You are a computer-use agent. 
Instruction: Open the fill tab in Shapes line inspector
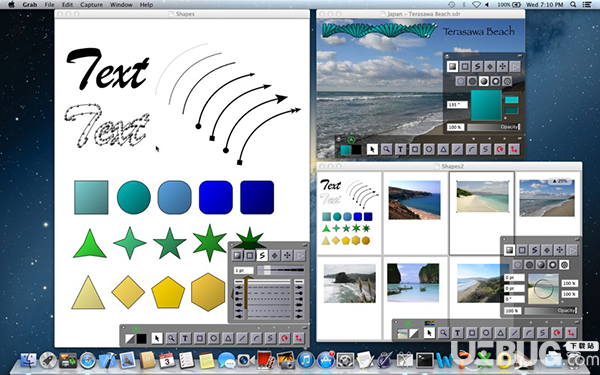point(237,255)
